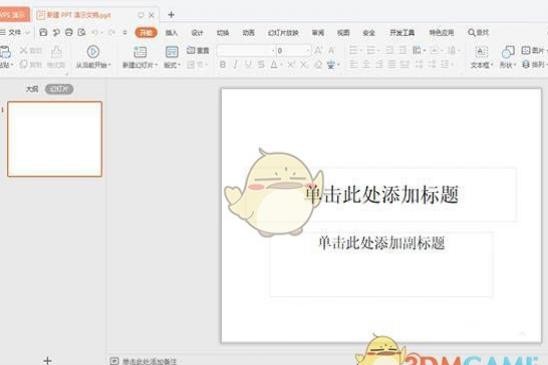Click the align text left icon
This screenshot has height=365, width=548.
click(354, 64)
